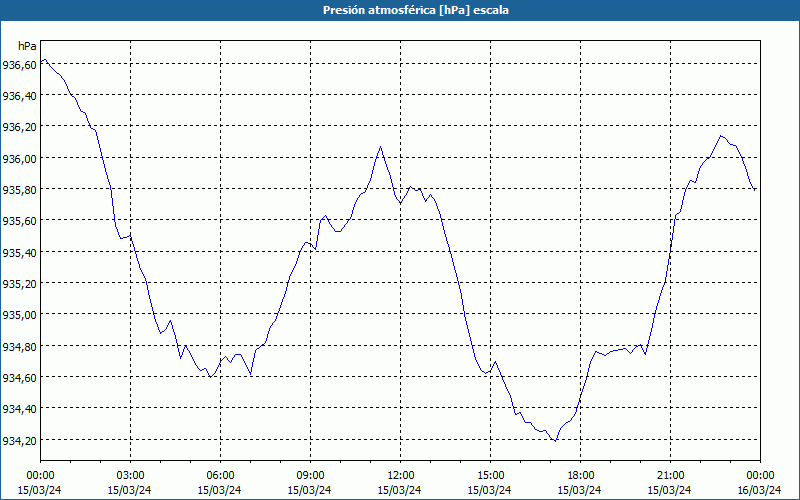This screenshot has height=500, width=800.
Task: Click the 15/03/24 date under 09:00
Action: (x=309, y=490)
